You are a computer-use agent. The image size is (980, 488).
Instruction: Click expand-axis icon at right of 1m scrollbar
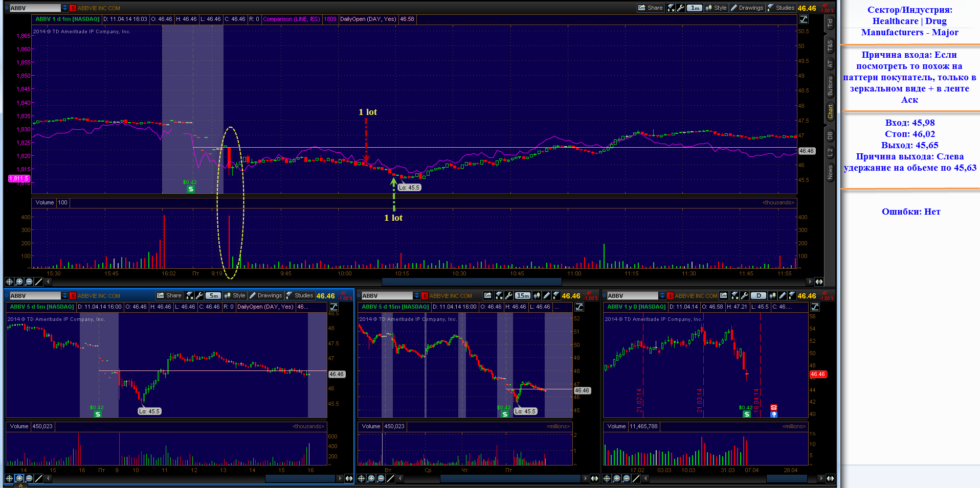pyautogui.click(x=819, y=282)
